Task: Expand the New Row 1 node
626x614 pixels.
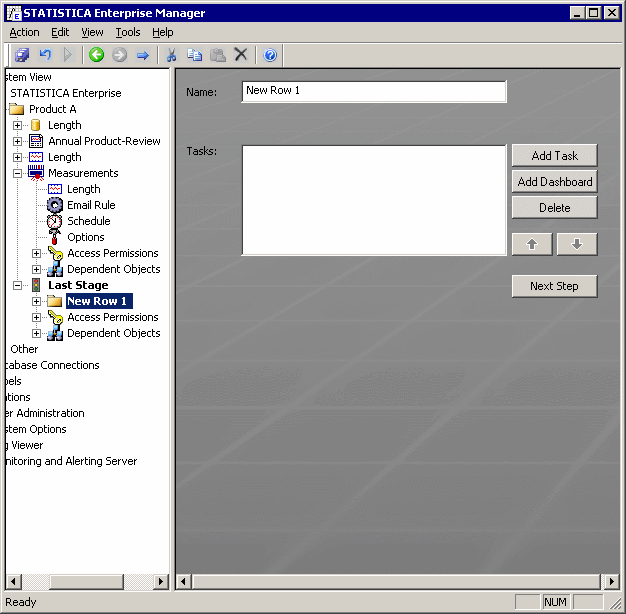Action: pos(36,301)
